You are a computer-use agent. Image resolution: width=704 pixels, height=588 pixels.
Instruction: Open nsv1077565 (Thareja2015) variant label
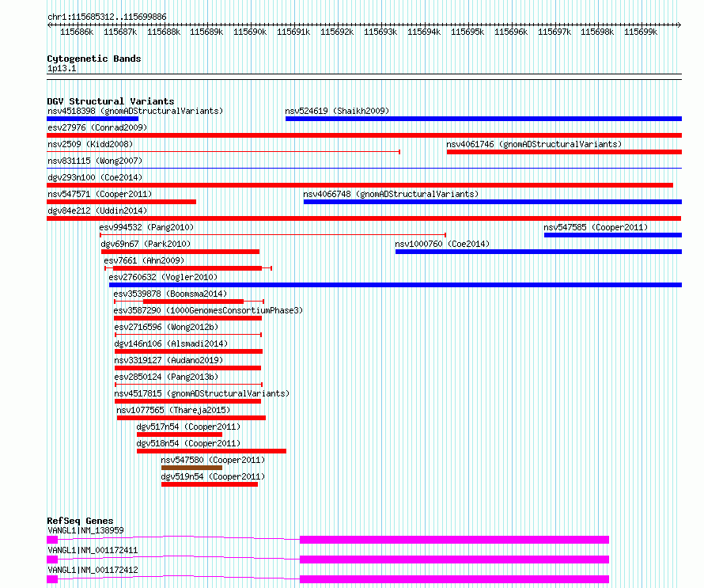point(173,410)
